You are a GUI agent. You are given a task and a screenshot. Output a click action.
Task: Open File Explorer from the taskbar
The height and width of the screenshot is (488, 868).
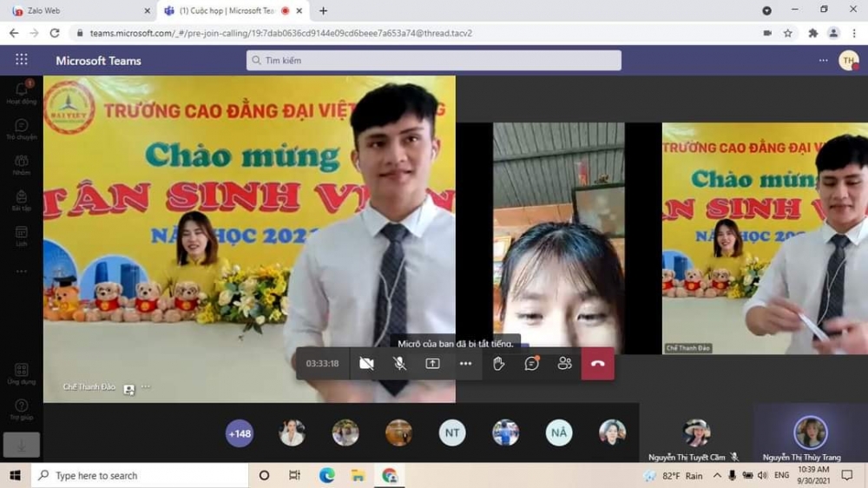tap(358, 475)
